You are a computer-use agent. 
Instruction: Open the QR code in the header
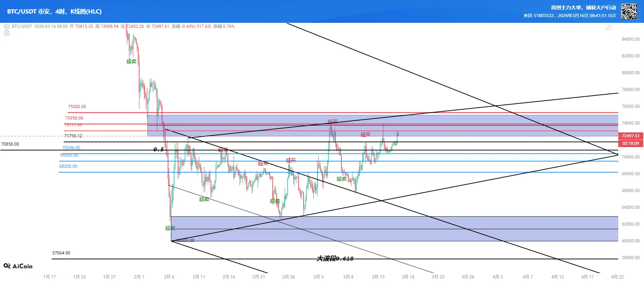tap(629, 11)
